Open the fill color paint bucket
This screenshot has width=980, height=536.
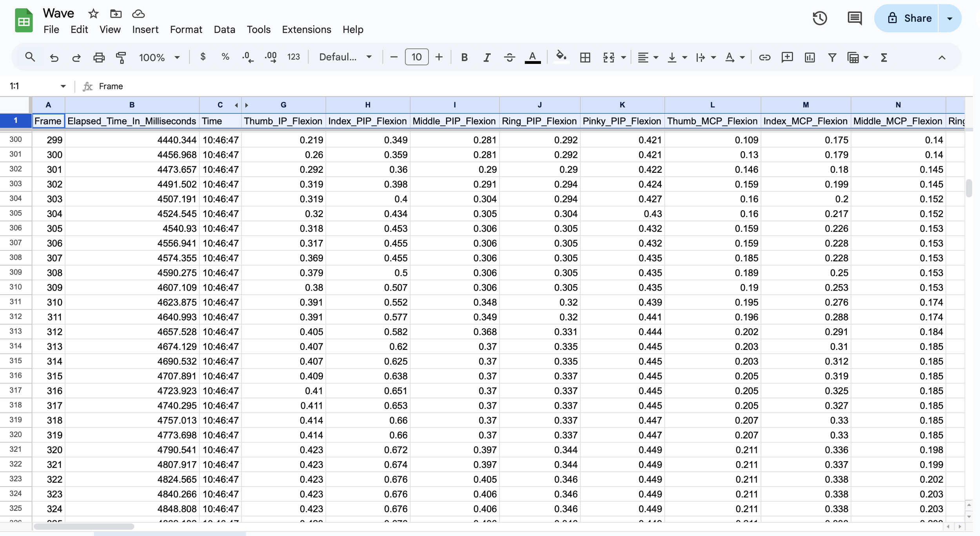tap(561, 57)
